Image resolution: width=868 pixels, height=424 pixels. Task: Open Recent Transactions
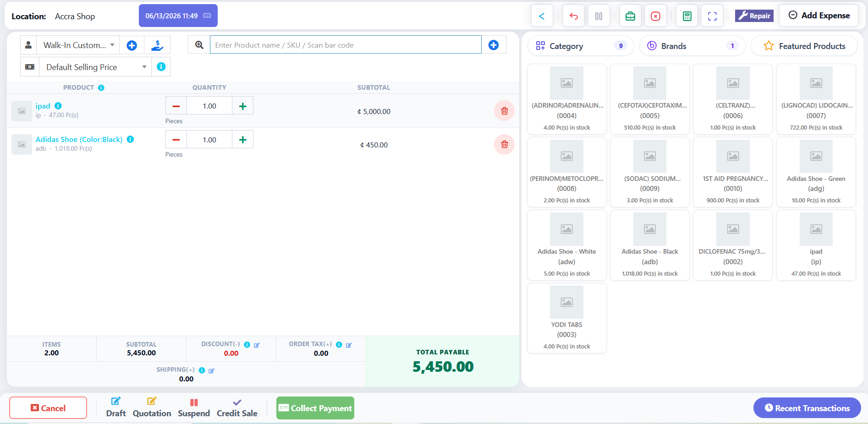(807, 408)
